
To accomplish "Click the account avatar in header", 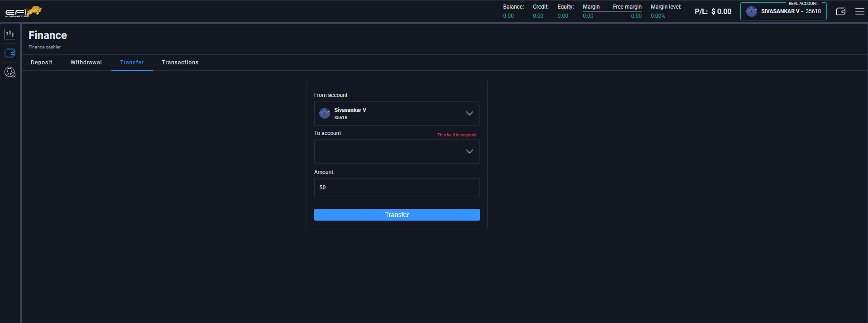I will [x=752, y=11].
